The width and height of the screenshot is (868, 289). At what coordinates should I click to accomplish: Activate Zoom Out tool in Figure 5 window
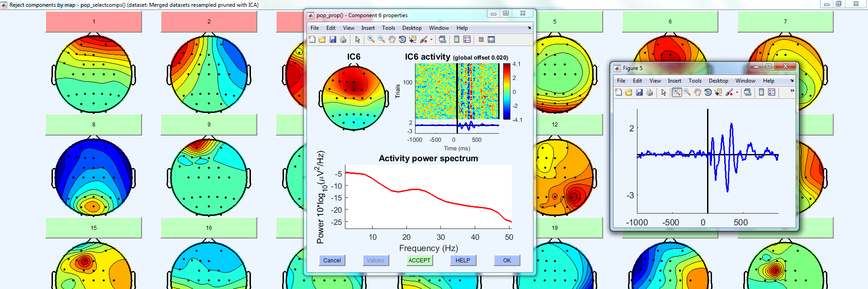687,92
